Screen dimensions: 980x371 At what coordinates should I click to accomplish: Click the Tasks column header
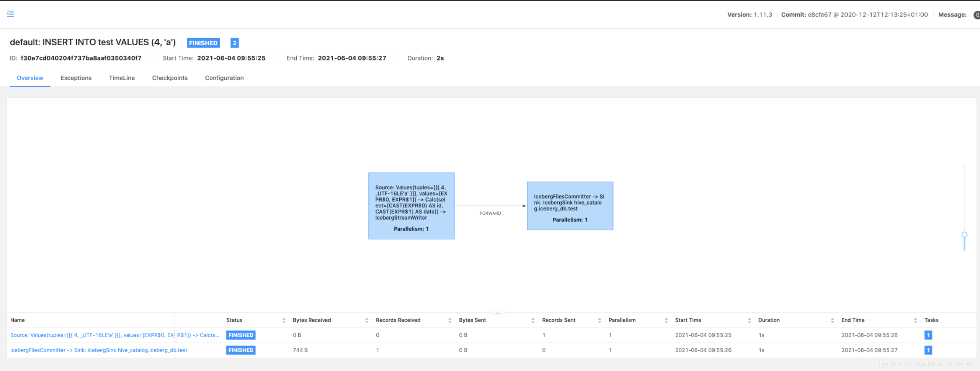(x=931, y=320)
